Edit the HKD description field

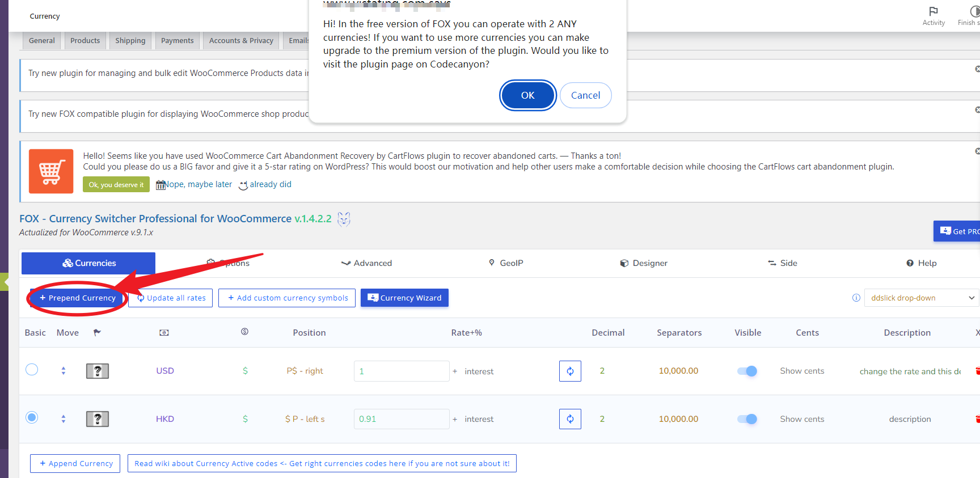[910, 419]
